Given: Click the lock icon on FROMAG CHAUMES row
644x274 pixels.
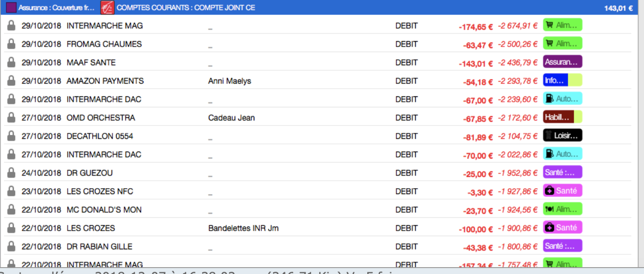Looking at the screenshot, I should (x=11, y=44).
